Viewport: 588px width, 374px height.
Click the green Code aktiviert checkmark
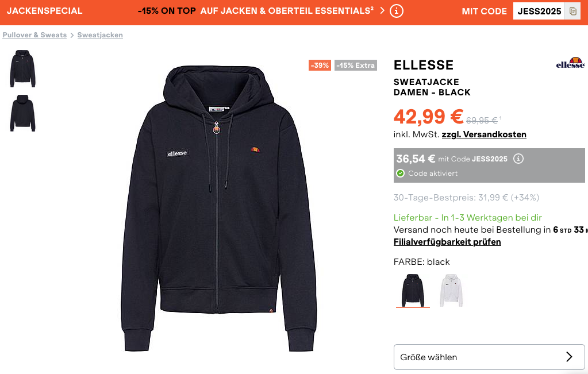coord(401,173)
